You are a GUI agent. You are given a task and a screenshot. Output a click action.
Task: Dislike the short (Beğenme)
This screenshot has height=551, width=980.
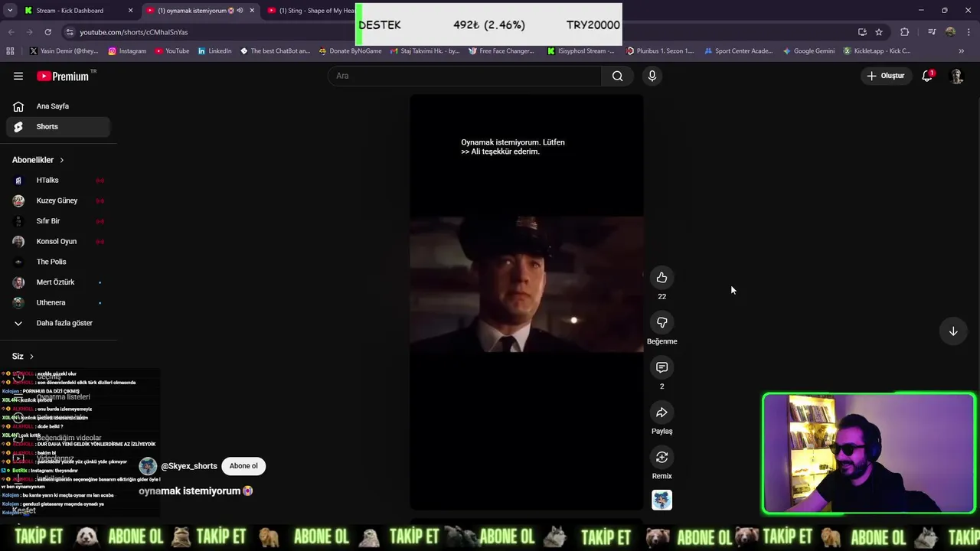pyautogui.click(x=661, y=322)
